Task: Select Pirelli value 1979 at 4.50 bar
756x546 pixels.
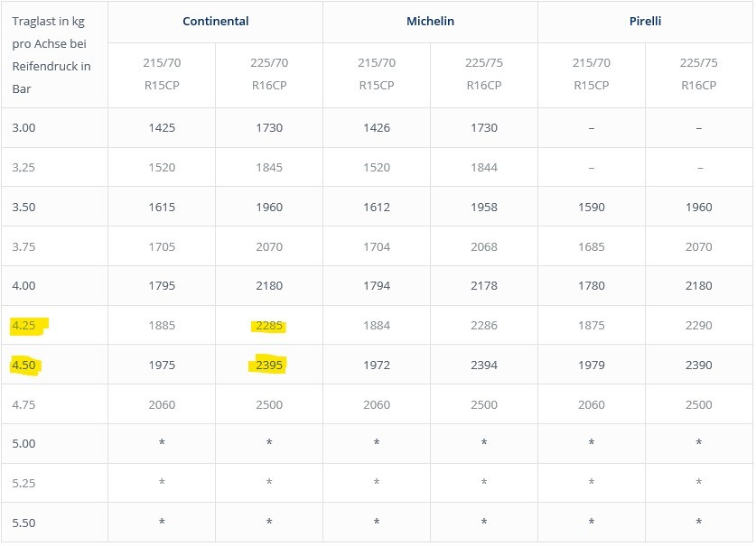Action: click(x=591, y=365)
